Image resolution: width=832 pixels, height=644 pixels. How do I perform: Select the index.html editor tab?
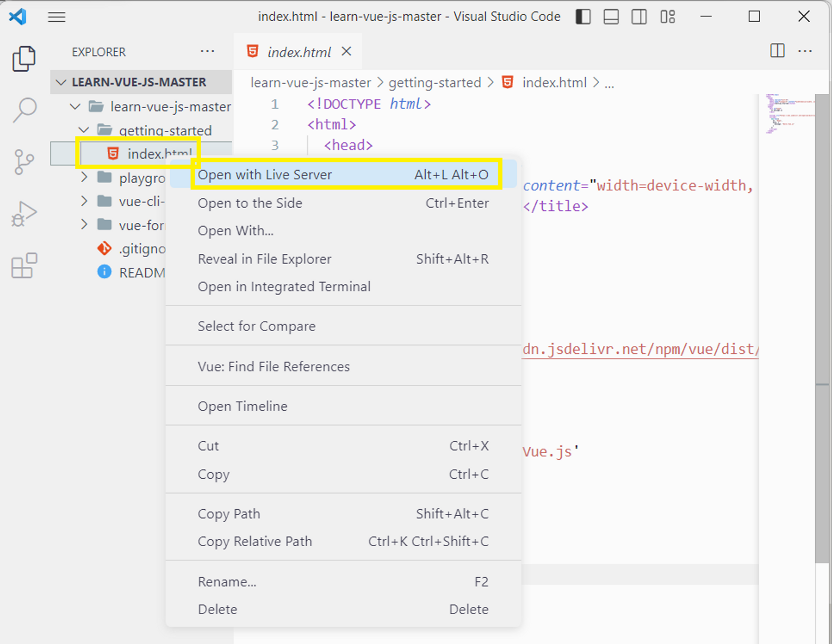point(298,52)
